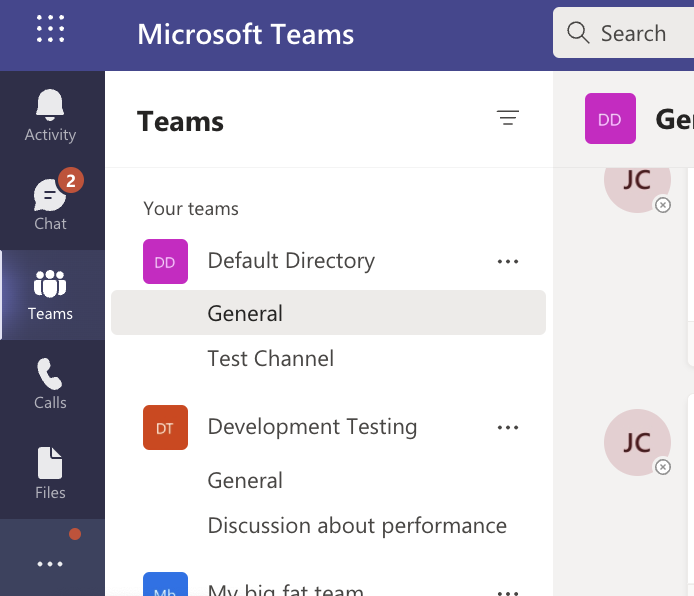Viewport: 694px width, 596px height.
Task: Select General channel under Development Testing
Action: point(245,481)
